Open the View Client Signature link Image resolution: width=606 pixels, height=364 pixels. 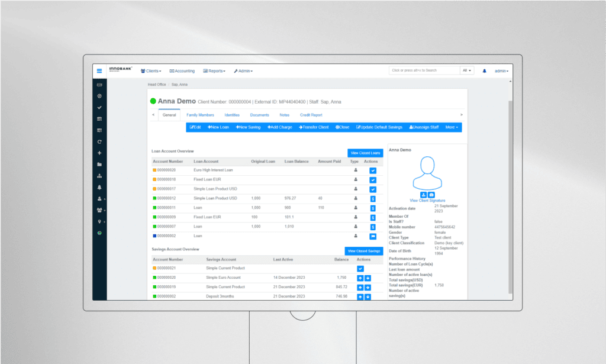pyautogui.click(x=427, y=201)
